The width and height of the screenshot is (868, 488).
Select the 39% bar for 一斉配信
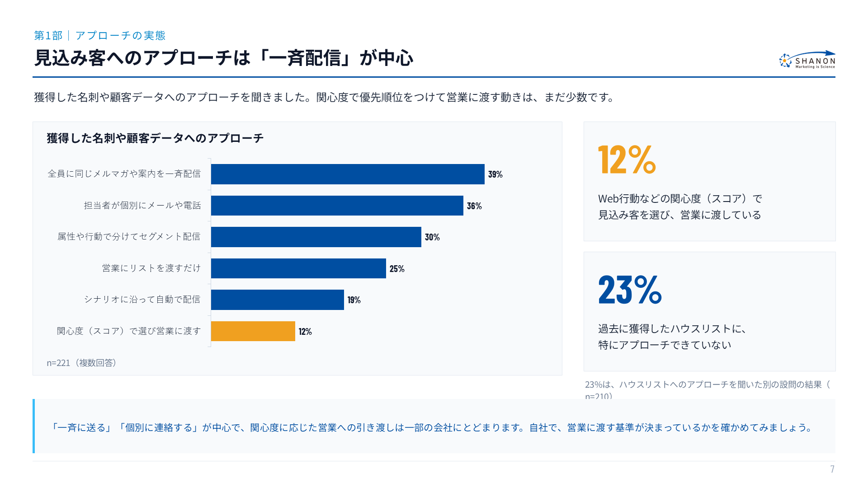pos(348,174)
